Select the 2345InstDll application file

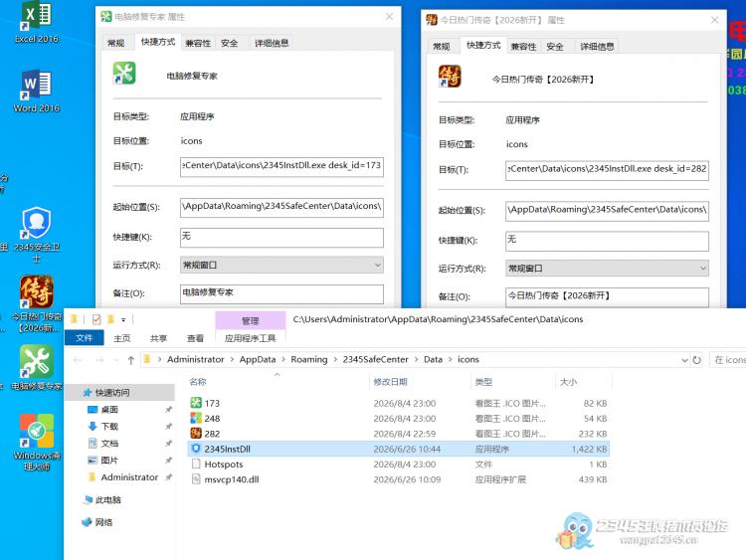(x=399, y=449)
